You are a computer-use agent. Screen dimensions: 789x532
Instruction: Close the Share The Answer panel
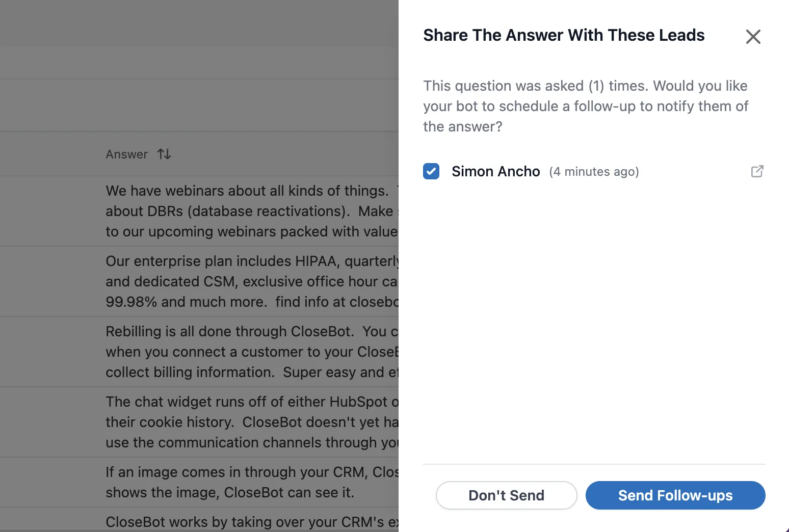[x=753, y=37]
